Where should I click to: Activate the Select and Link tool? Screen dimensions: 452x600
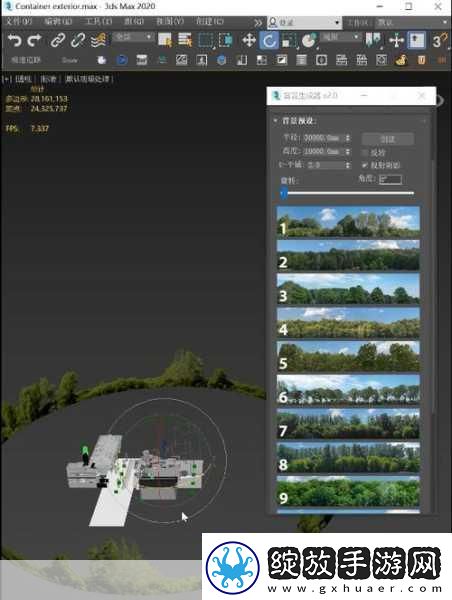pos(57,40)
